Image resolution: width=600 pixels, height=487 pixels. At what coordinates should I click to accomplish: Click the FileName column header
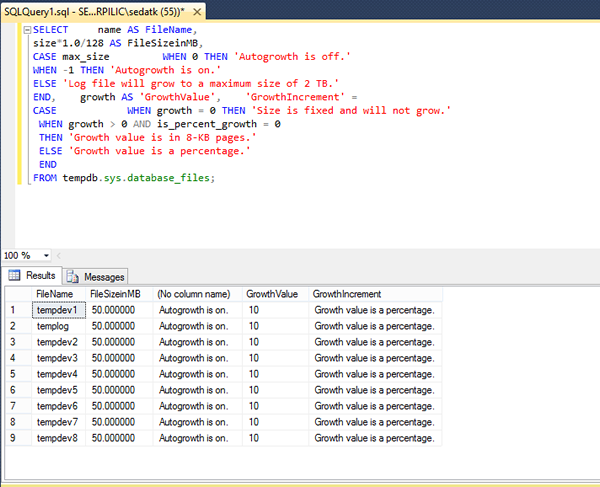coord(59,294)
